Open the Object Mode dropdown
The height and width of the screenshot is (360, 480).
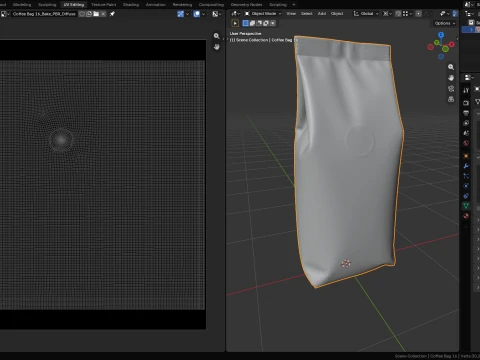263,14
